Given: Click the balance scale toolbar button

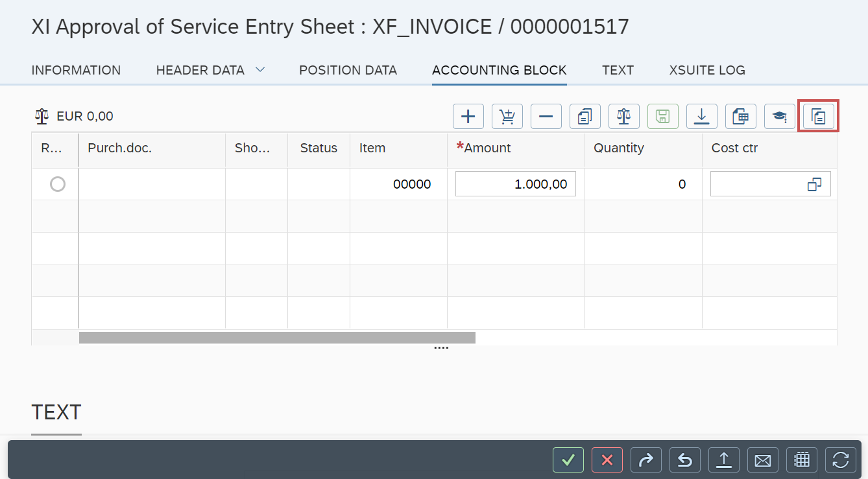Looking at the screenshot, I should 623,117.
